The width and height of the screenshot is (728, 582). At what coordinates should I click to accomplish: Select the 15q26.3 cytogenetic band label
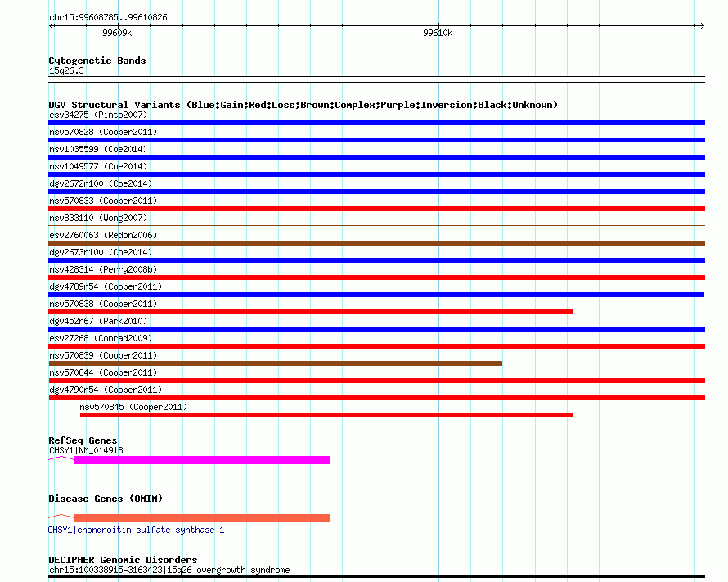66,70
